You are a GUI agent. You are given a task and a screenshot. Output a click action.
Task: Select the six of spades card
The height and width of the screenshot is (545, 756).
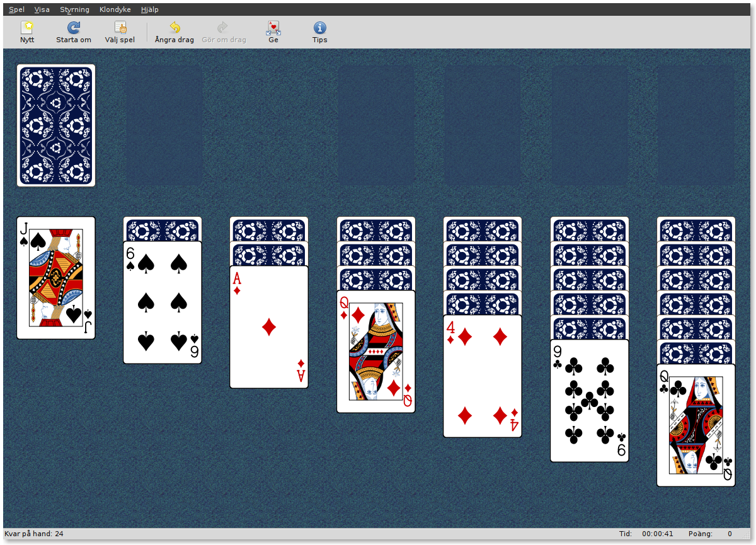click(163, 302)
